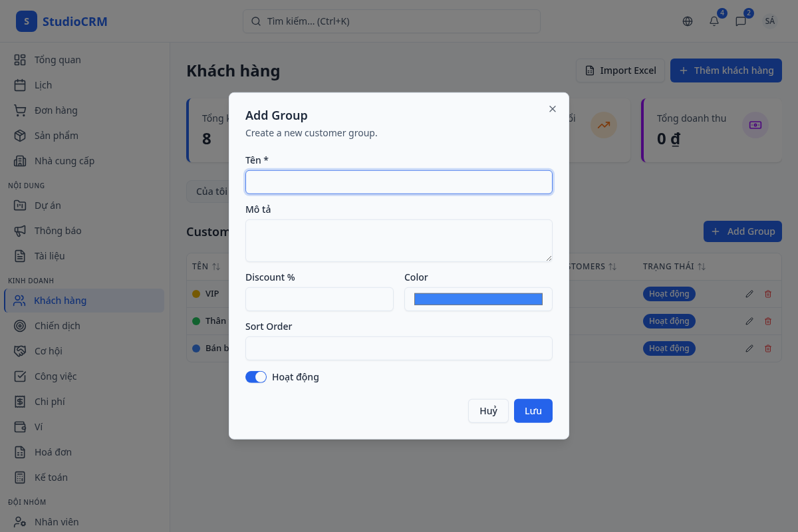Click the edit pencil for VIP group
Screen dimensions: 798x532
point(749,294)
